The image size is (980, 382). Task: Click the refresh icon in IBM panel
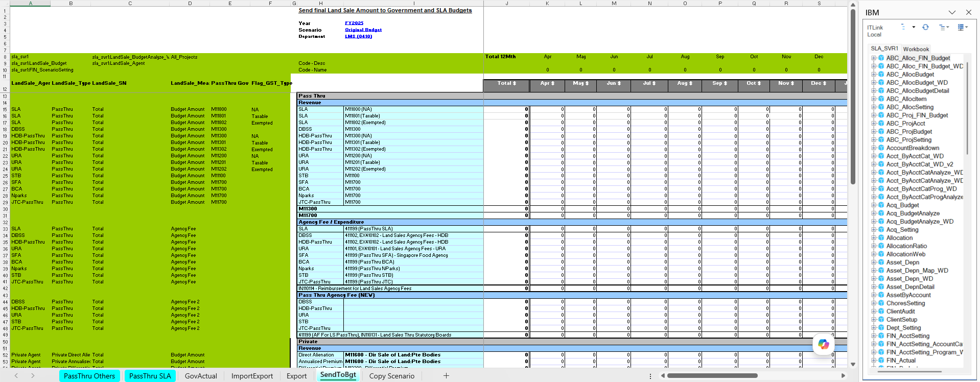point(925,27)
